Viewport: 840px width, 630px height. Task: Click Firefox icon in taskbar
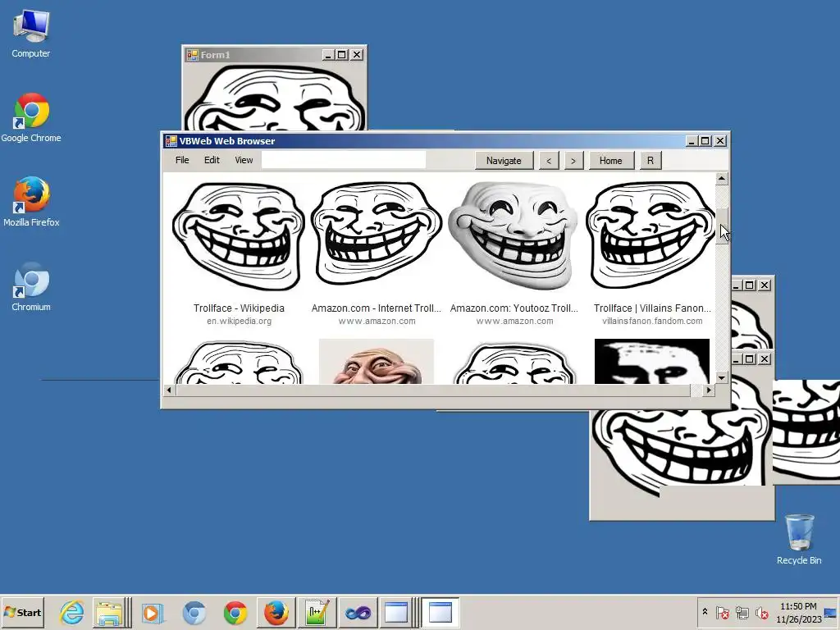click(276, 612)
